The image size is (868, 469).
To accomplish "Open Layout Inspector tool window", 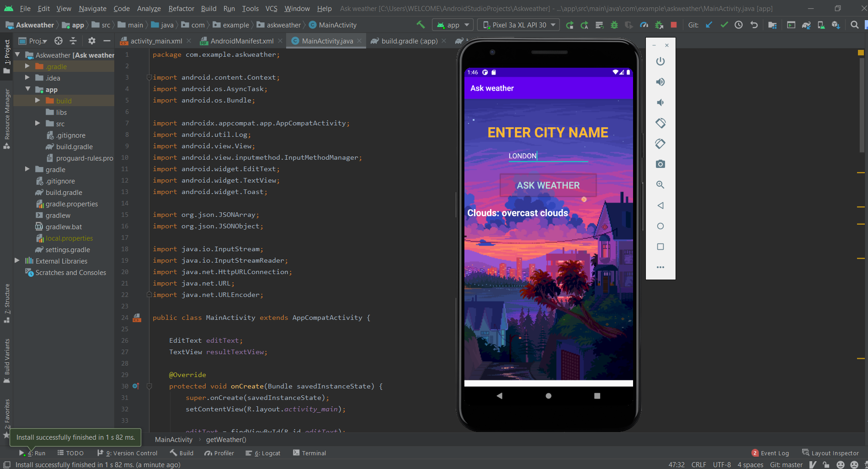I will tap(831, 453).
